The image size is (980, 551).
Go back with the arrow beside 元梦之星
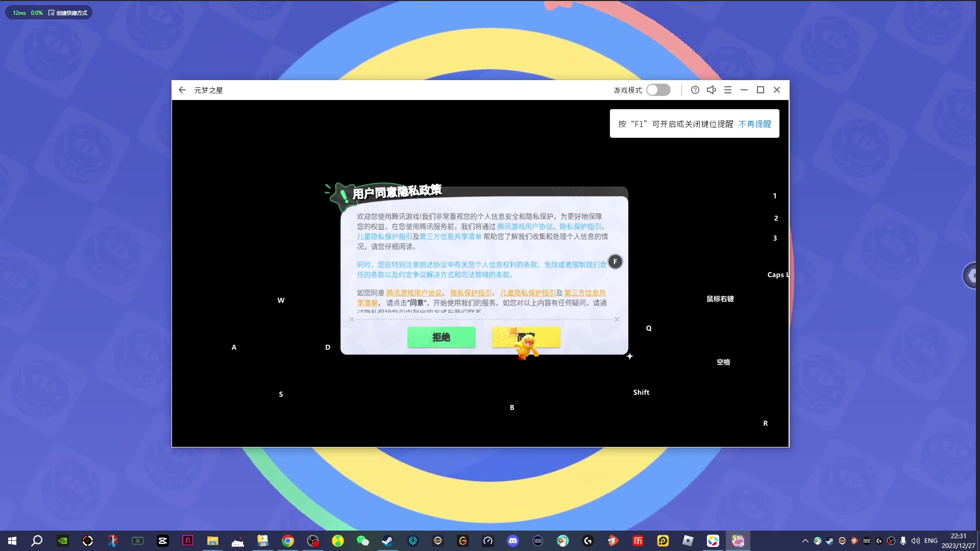tap(182, 90)
